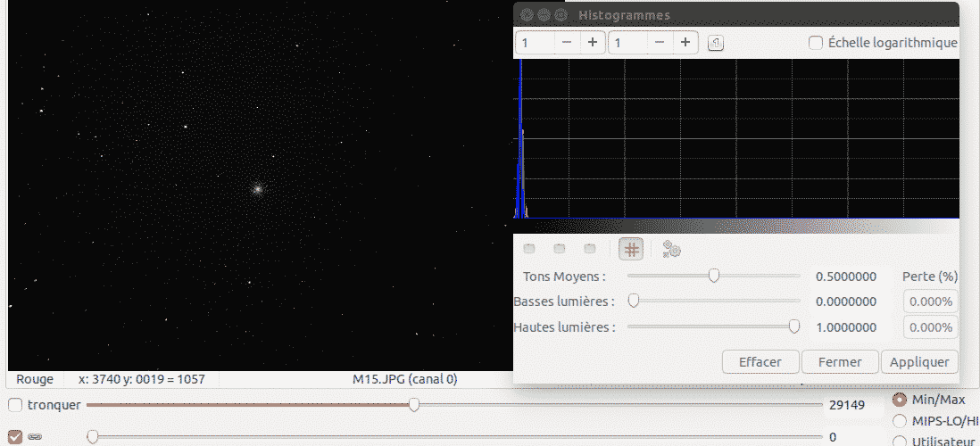The height and width of the screenshot is (446, 980).
Task: Toggle the histogram grid display icon
Action: pos(631,249)
